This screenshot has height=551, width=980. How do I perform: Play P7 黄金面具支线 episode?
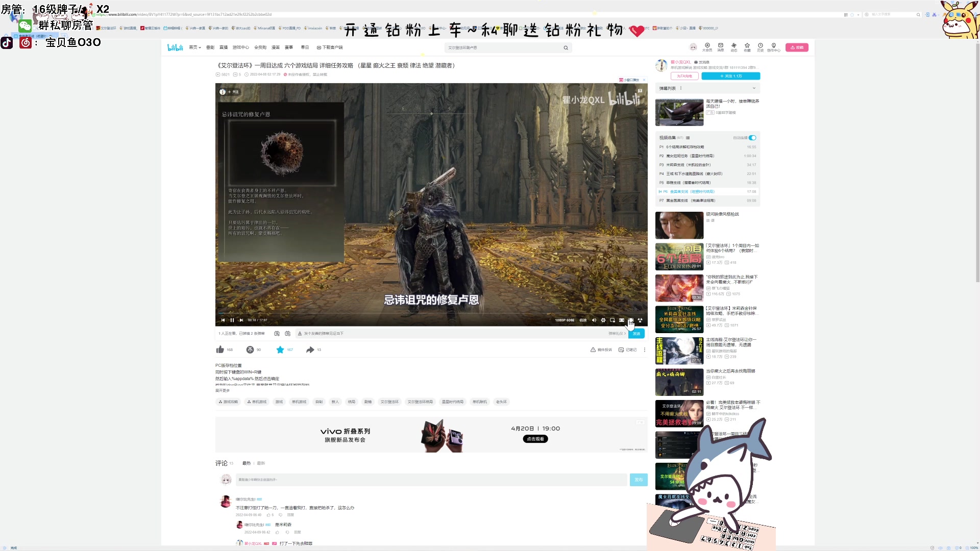[x=708, y=201]
